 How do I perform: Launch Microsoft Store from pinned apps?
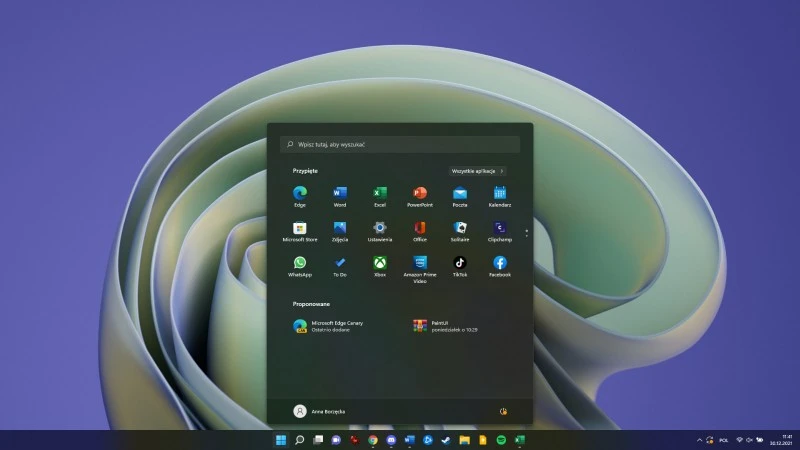(300, 231)
